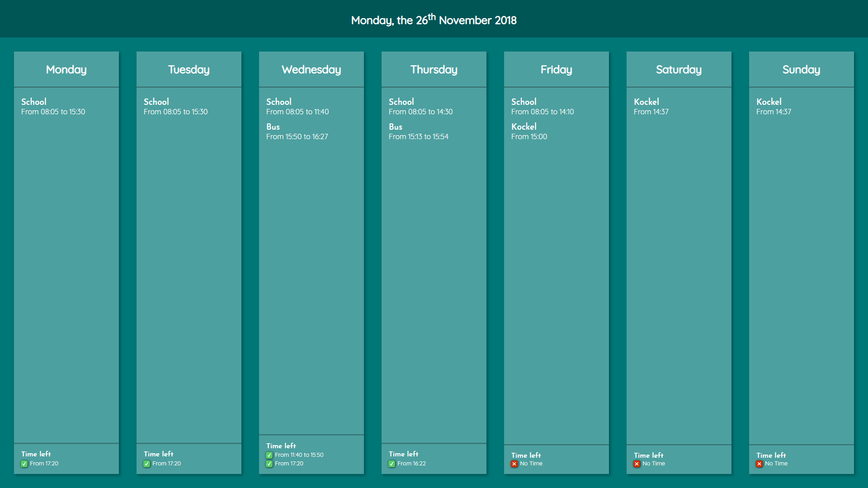Click the green checkmark icon in Tuesday's Time left

point(147,464)
